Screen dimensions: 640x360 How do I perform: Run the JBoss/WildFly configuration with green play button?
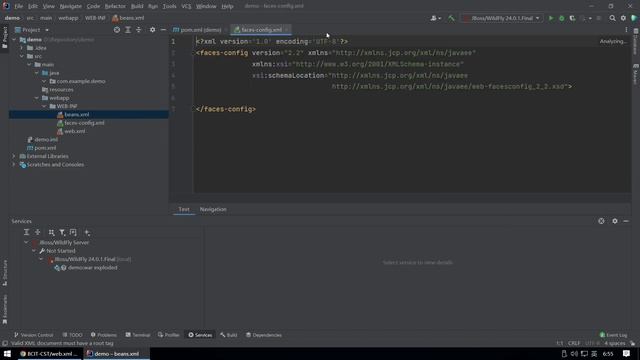tap(551, 18)
